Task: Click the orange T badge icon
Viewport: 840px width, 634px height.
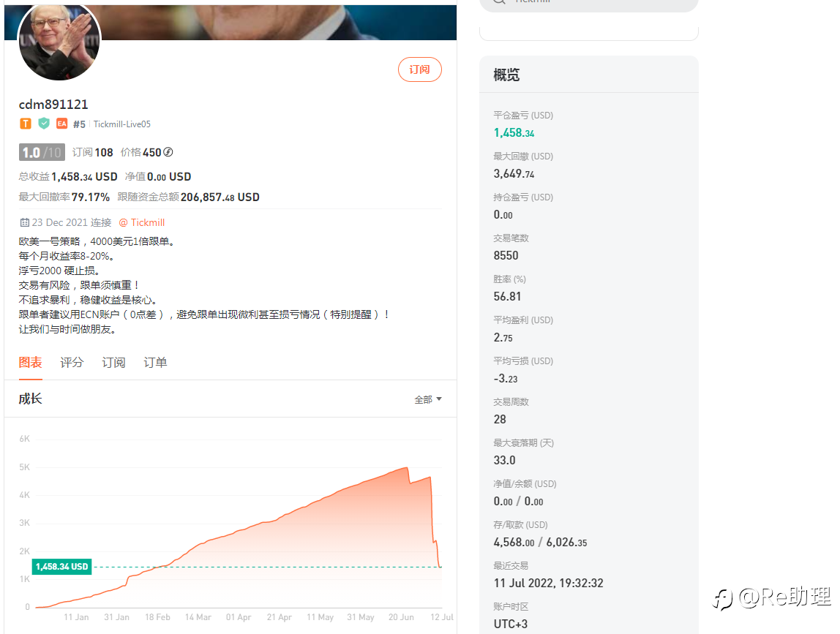Action: click(x=25, y=124)
